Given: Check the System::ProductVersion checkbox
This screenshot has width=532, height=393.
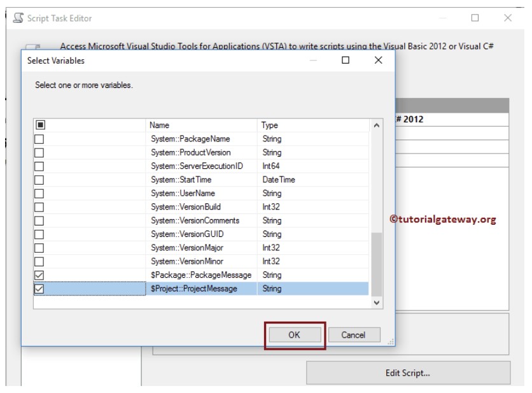Looking at the screenshot, I should click(39, 152).
